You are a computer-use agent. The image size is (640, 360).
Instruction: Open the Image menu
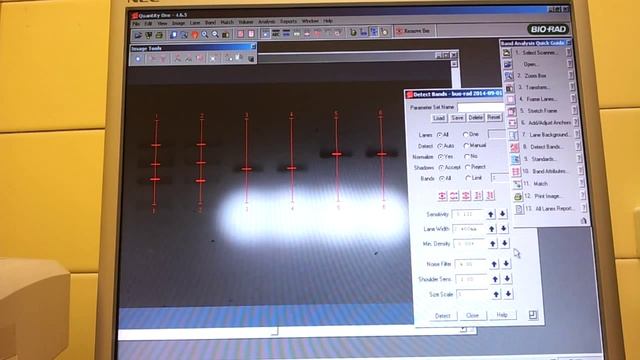178,23
